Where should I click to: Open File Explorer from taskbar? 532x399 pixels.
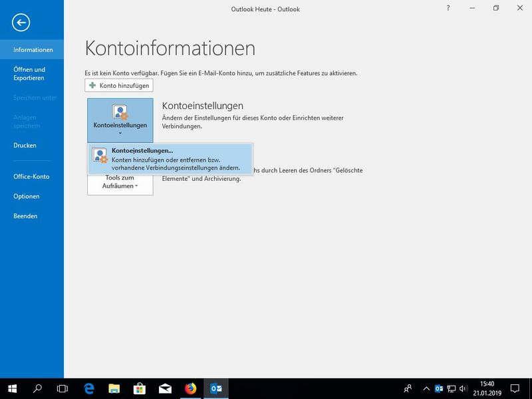[x=114, y=388]
